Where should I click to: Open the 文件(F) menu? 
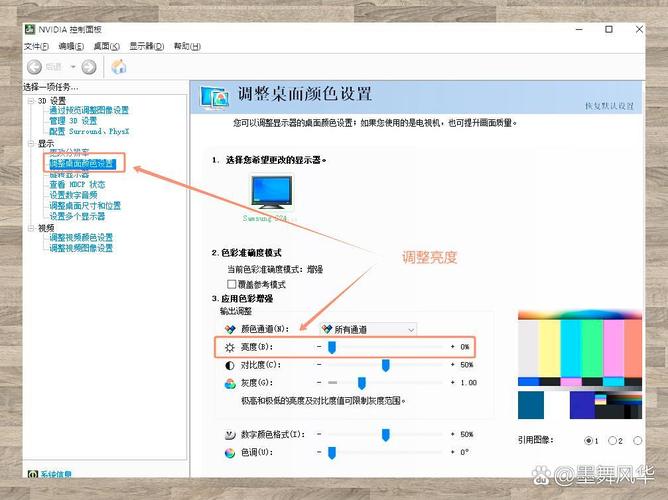click(x=37, y=46)
